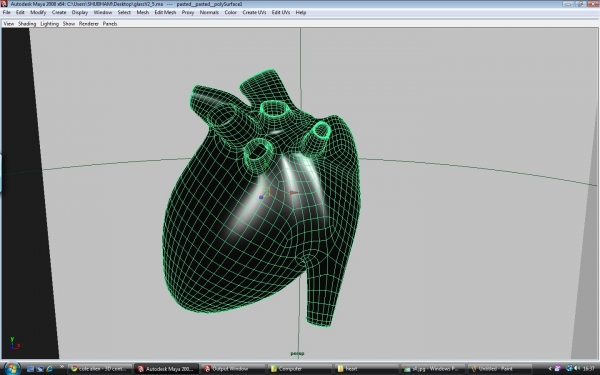This screenshot has width=600, height=375.
Task: Click the network icon in system tray
Action: click(569, 369)
